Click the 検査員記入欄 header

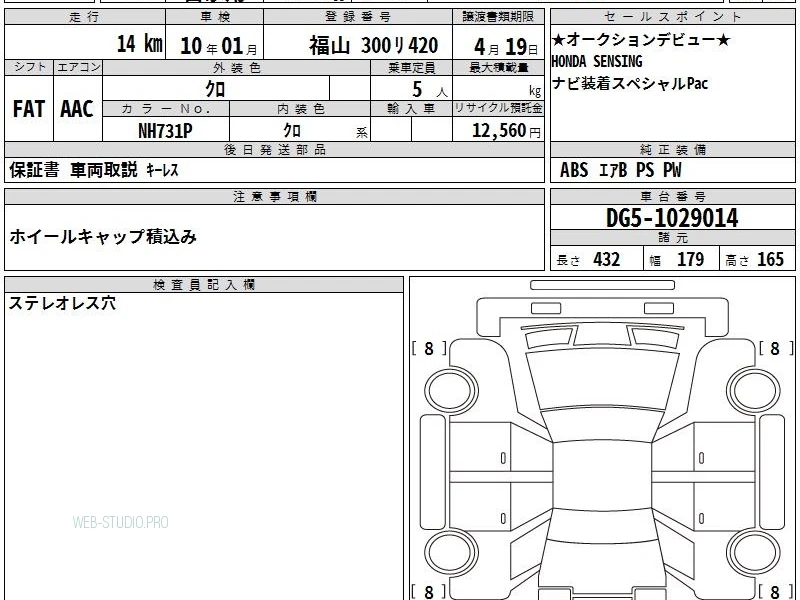[204, 285]
